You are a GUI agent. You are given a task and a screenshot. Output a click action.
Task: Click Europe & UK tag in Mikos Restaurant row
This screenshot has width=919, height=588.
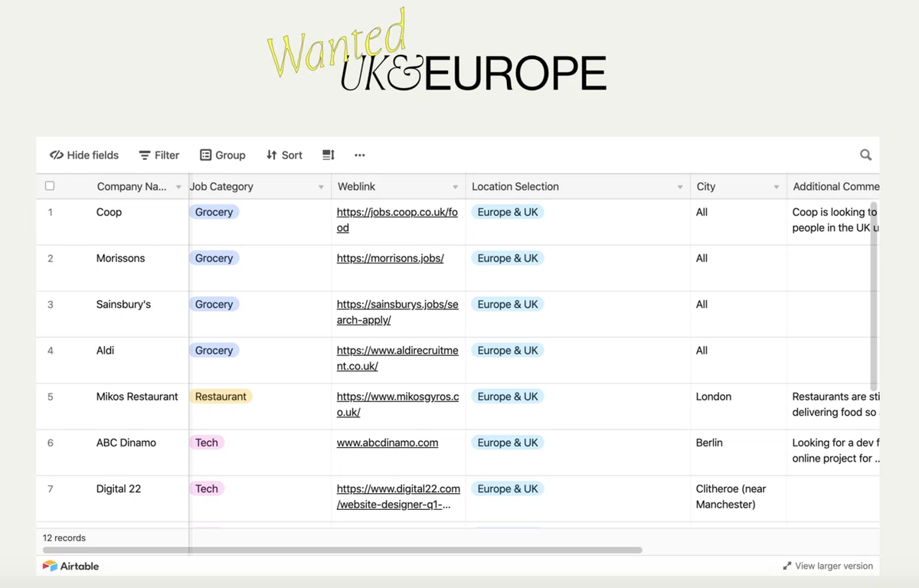click(508, 397)
